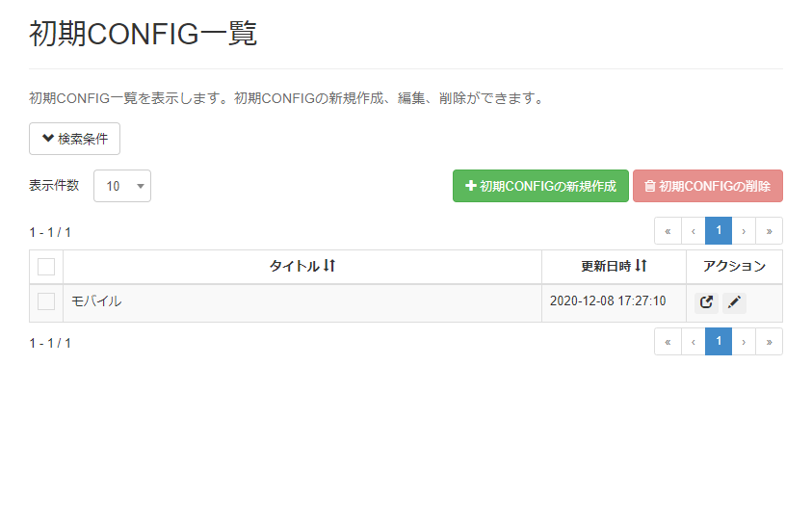Jump to first page in bottom pagination
Image resolution: width=812 pixels, height=522 pixels.
(668, 342)
